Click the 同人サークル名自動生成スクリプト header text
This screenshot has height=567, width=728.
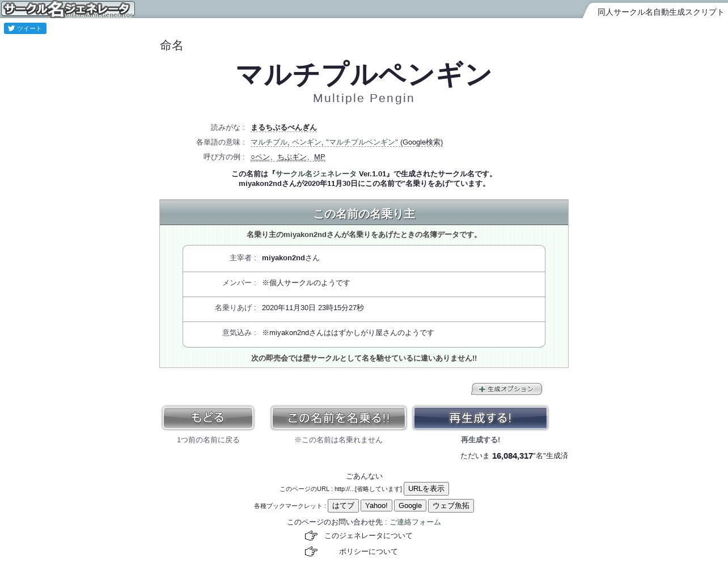(x=661, y=12)
